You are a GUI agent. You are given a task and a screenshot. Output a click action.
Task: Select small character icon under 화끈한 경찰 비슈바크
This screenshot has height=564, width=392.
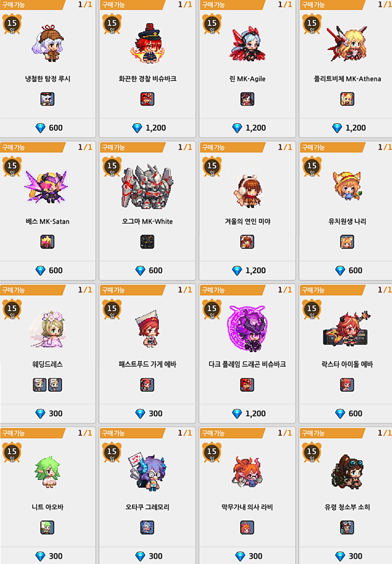147,99
